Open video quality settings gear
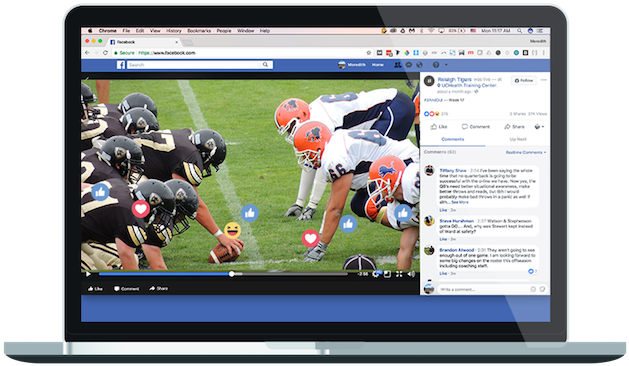Screen dimensions: 629x366 pos(376,274)
